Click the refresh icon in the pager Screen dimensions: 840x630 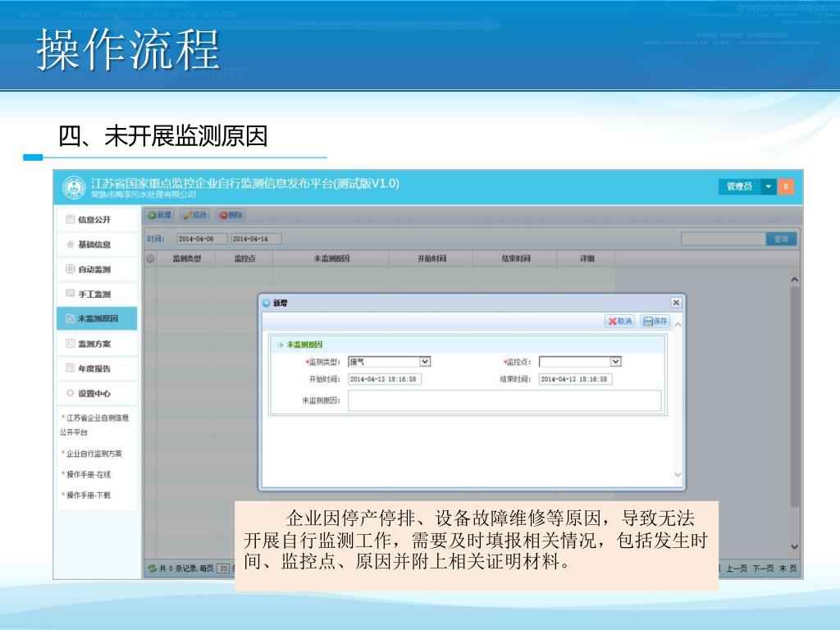152,568
